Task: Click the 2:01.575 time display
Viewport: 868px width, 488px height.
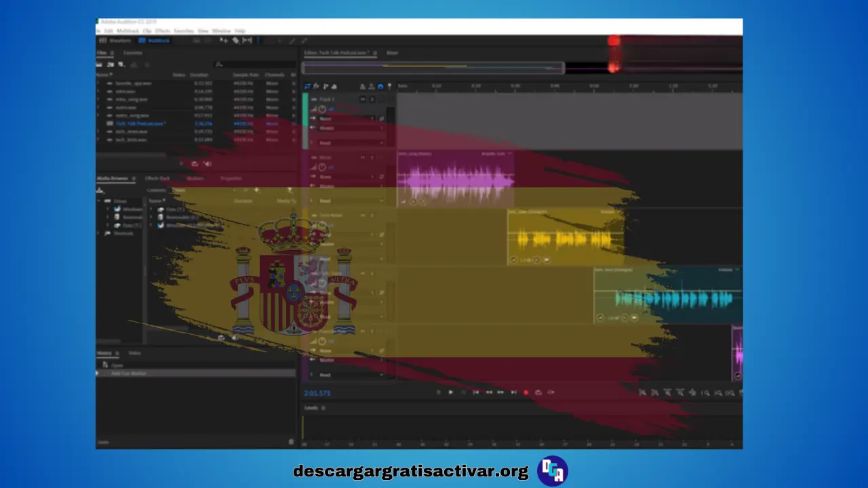Action: pyautogui.click(x=317, y=393)
